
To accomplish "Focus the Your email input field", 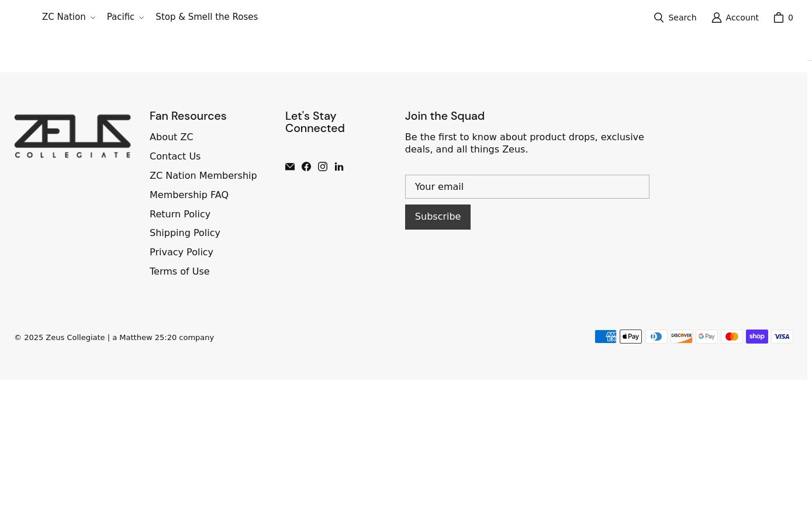I will 527,187.
